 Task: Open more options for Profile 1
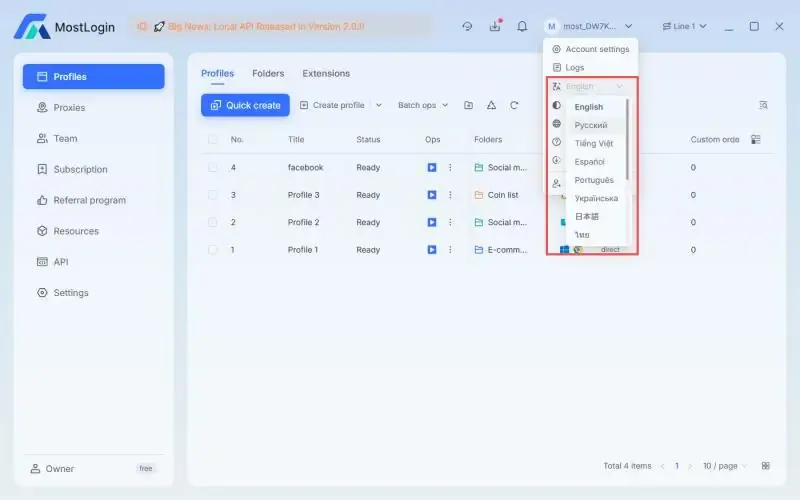coord(450,250)
